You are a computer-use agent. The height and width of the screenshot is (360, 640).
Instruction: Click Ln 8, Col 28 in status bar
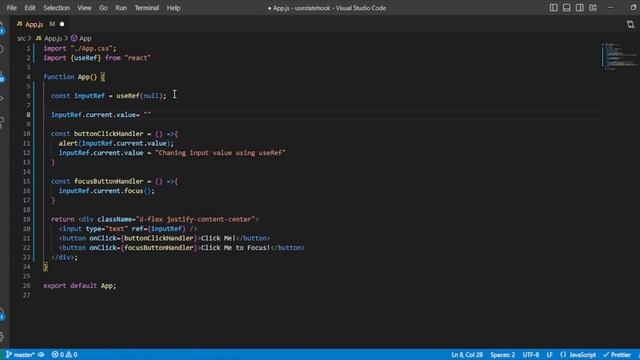pyautogui.click(x=467, y=355)
